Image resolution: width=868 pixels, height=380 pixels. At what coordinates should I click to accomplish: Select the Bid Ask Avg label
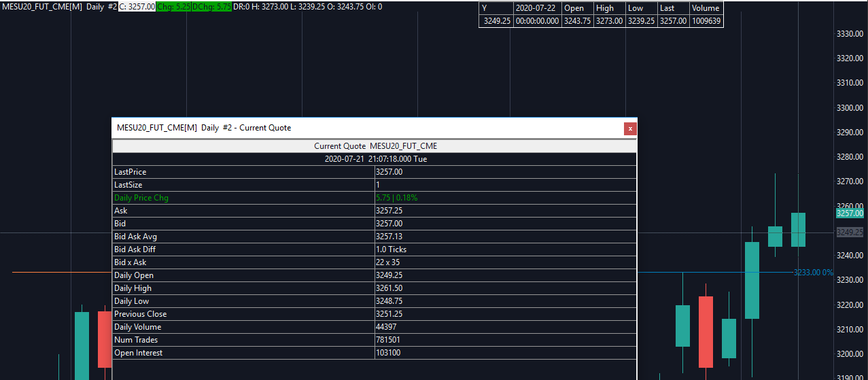coord(243,237)
